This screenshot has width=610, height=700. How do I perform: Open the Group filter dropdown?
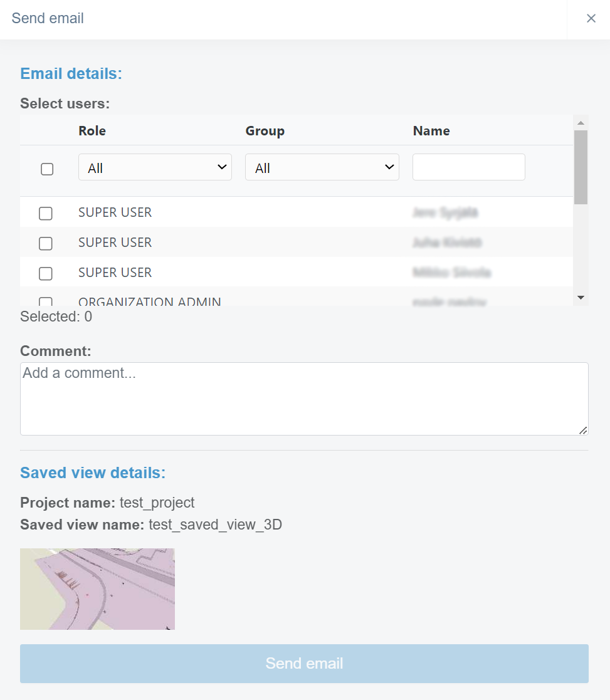click(x=322, y=167)
